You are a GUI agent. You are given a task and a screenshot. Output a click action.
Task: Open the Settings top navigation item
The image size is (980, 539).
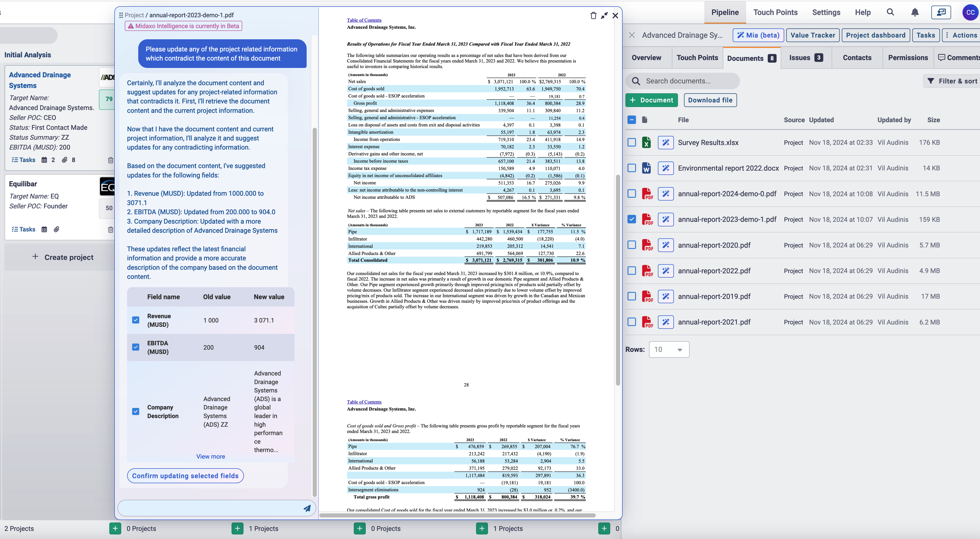pyautogui.click(x=826, y=12)
